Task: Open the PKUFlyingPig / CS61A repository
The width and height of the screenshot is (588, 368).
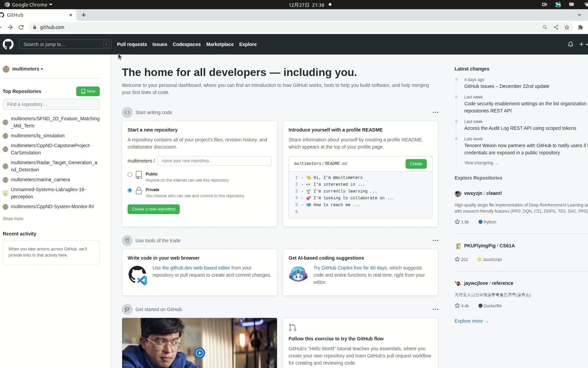Action: tap(489, 246)
